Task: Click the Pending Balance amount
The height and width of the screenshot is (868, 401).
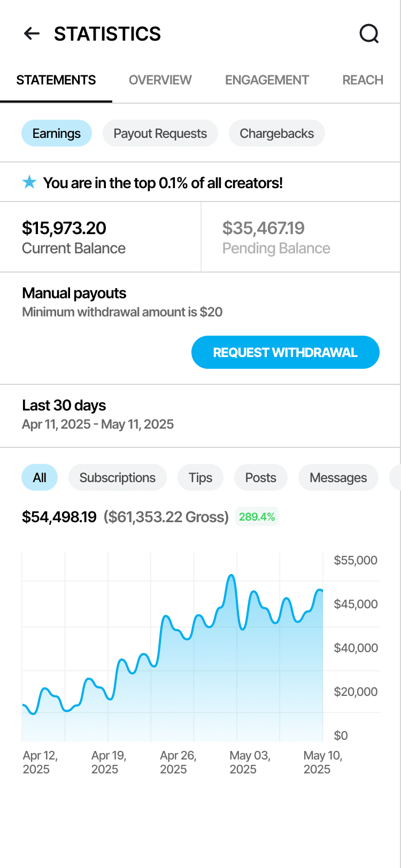Action: (x=264, y=228)
